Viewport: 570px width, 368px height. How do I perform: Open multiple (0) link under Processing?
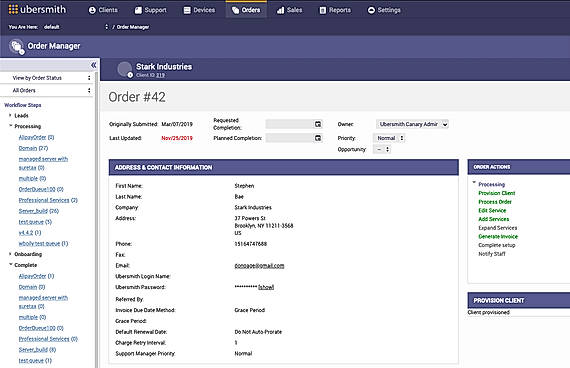tap(32, 179)
